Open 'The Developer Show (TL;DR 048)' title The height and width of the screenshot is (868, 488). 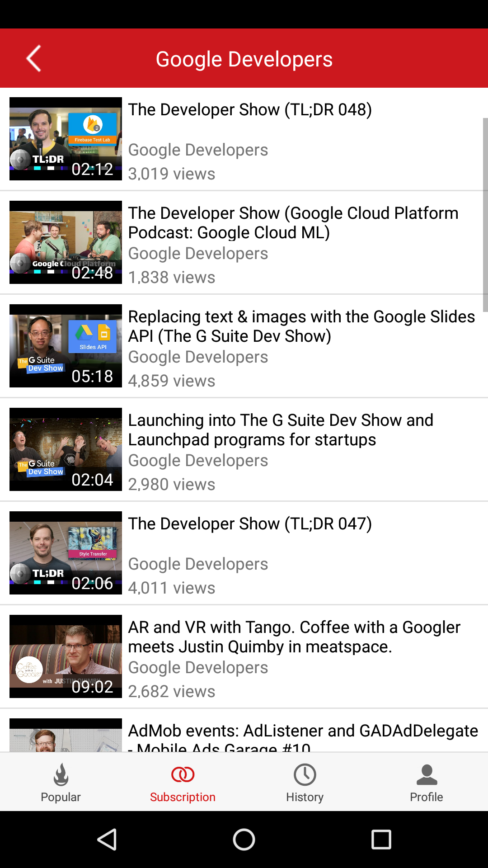[x=250, y=110]
